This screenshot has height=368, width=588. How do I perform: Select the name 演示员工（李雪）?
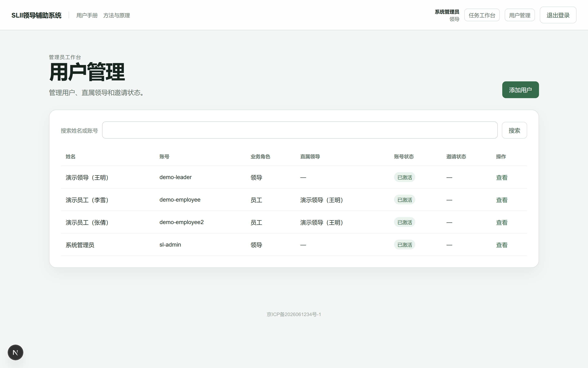[87, 200]
